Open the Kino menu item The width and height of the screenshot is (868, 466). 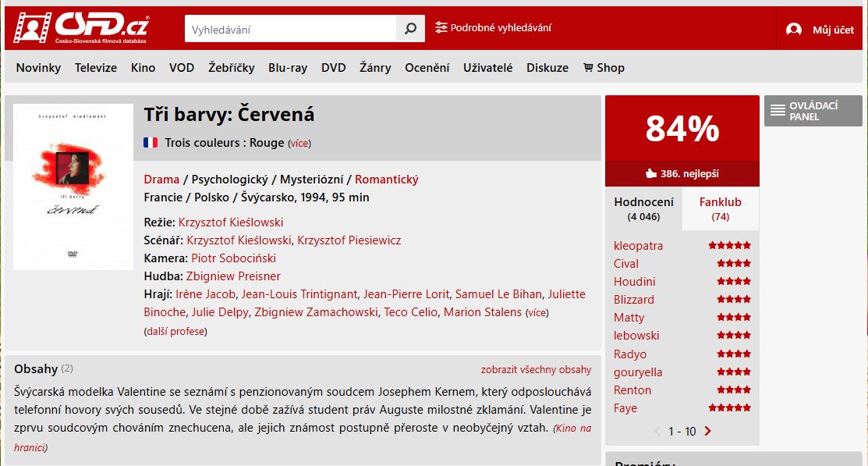click(x=143, y=68)
